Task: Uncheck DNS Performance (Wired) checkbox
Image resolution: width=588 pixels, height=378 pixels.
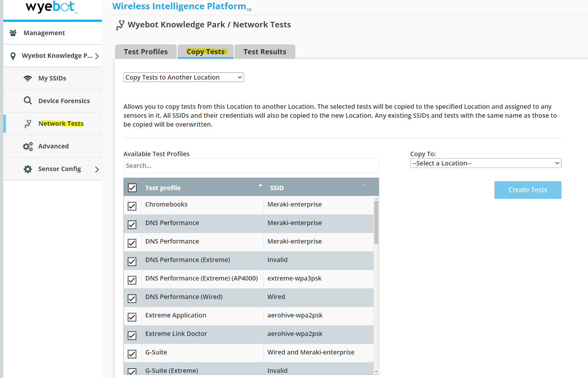Action: [x=132, y=299]
